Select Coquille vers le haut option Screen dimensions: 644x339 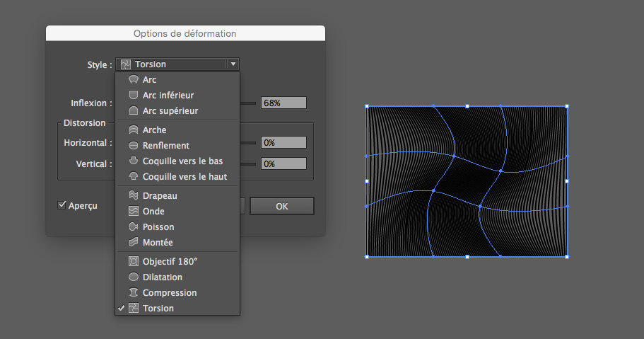pos(184,176)
